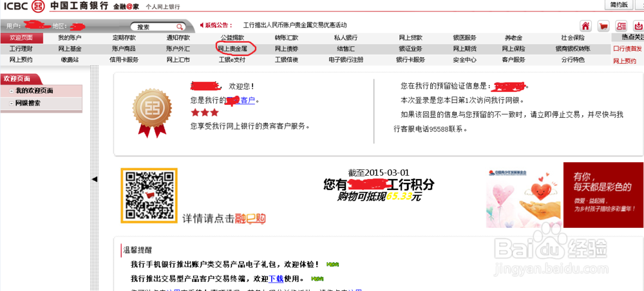Open 网上期货 menu
The height and width of the screenshot is (291, 644).
click(465, 49)
